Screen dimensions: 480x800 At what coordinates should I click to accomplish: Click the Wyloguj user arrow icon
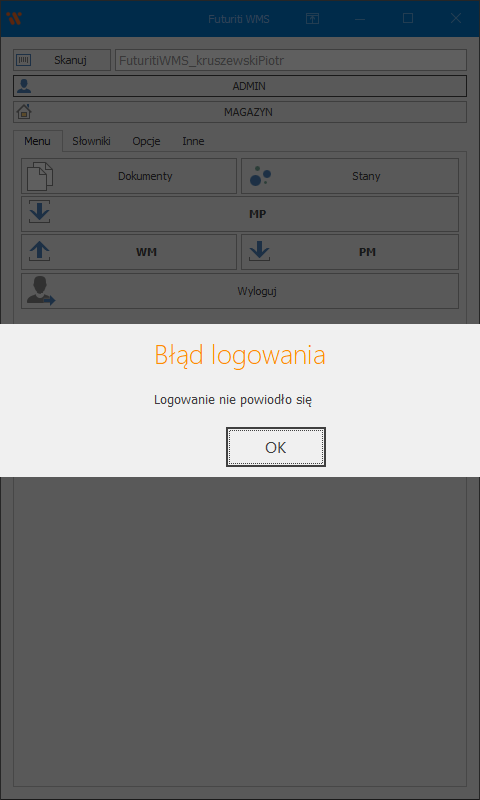(41, 291)
